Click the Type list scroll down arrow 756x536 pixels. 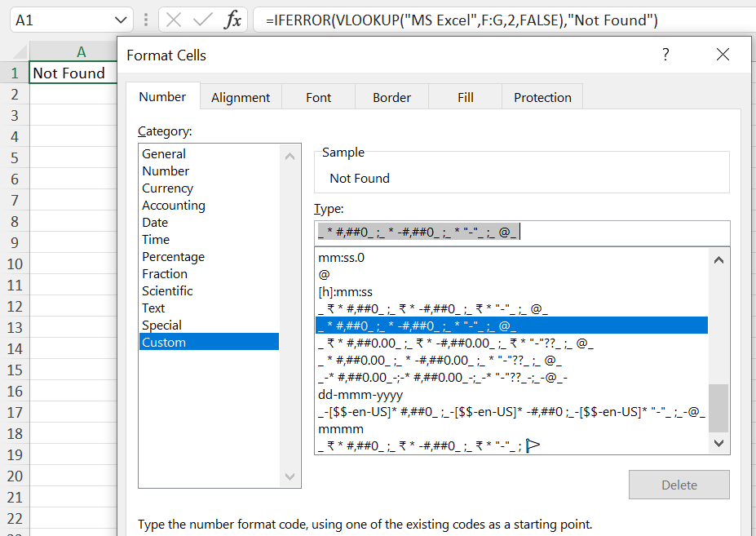point(718,442)
